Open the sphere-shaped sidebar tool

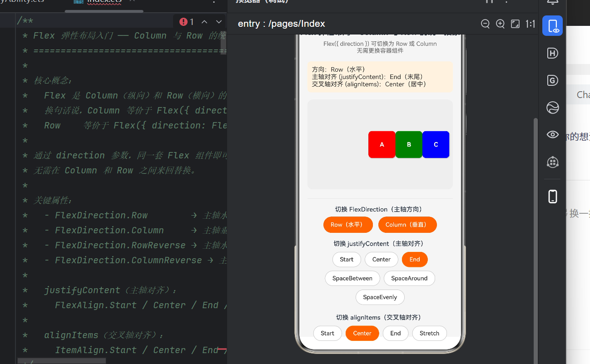click(552, 108)
